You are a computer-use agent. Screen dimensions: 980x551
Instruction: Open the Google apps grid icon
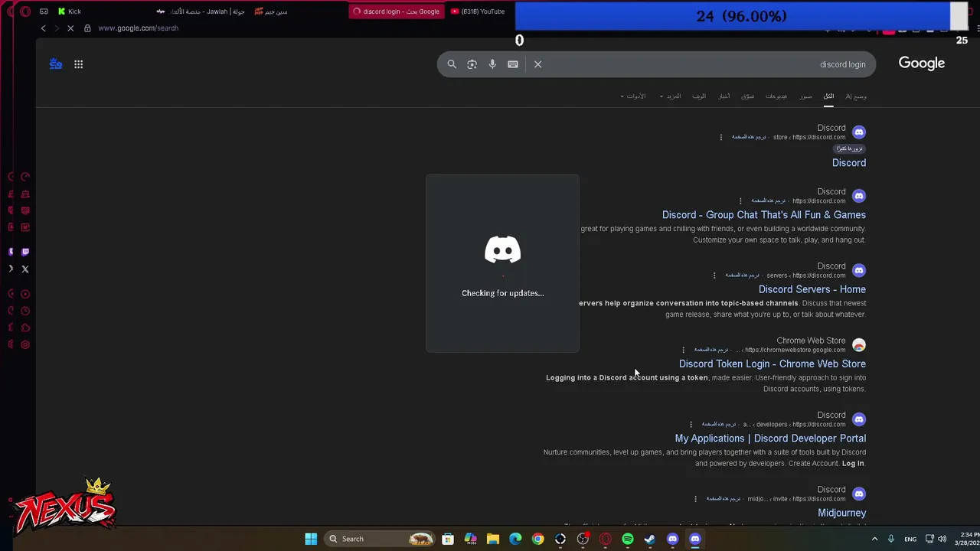pos(78,64)
